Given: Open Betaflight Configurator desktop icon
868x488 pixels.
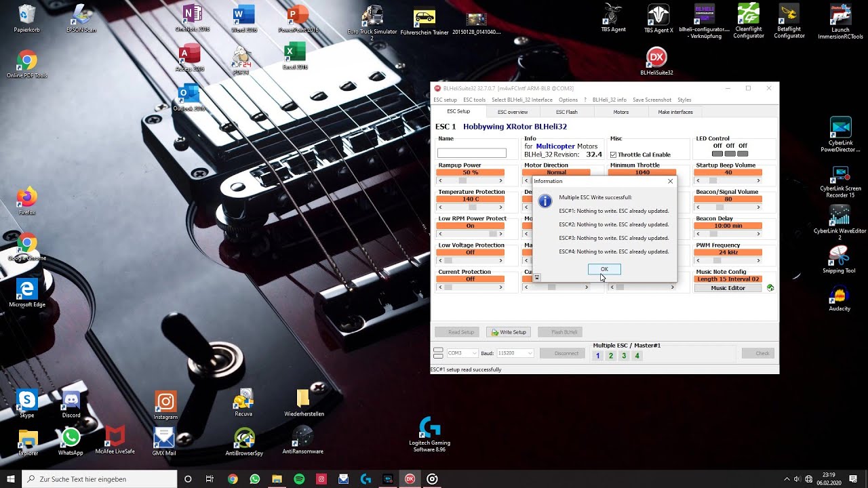Looking at the screenshot, I should click(x=789, y=20).
